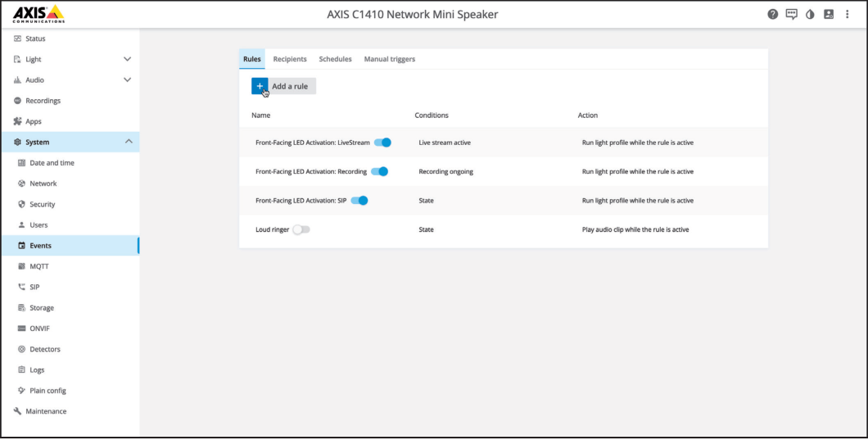The height and width of the screenshot is (440, 868).
Task: Open the MQTT settings label
Action: click(39, 266)
